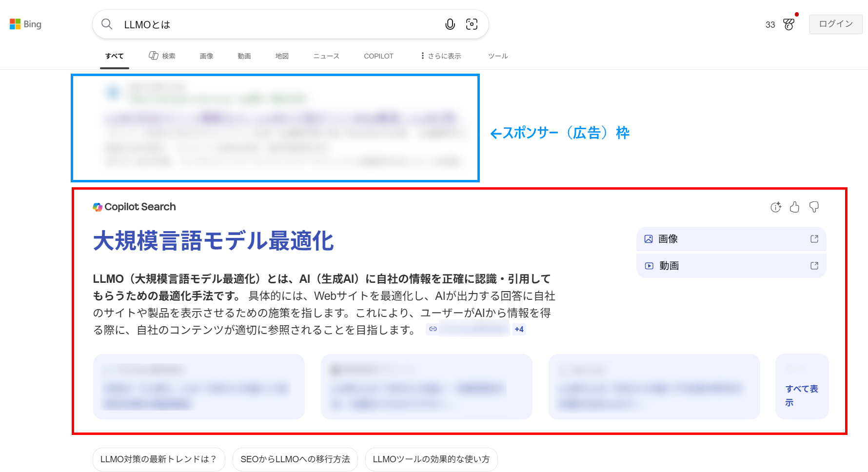Open the Microsoft Rewards medal icon

pos(789,24)
